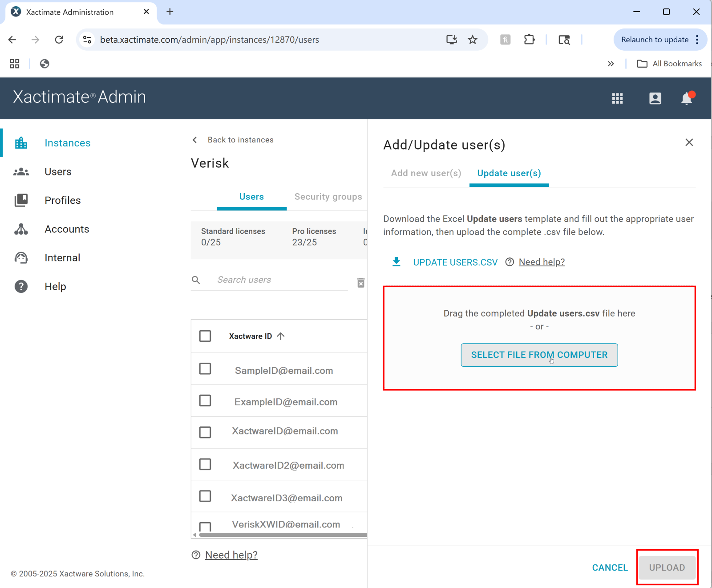Select the Users tab under Verisk
712x588 pixels.
click(251, 197)
